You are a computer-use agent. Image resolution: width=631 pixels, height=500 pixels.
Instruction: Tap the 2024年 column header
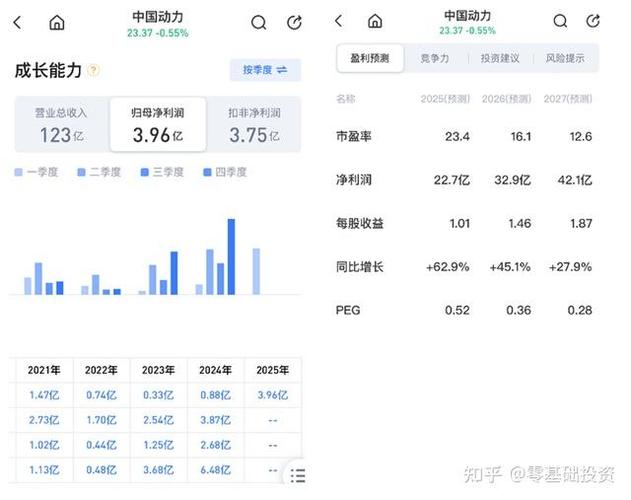click(x=216, y=370)
